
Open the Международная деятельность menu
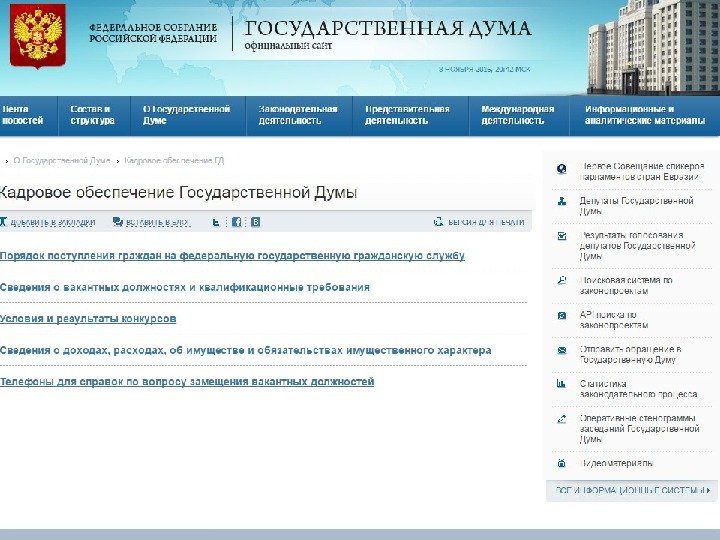(518, 115)
